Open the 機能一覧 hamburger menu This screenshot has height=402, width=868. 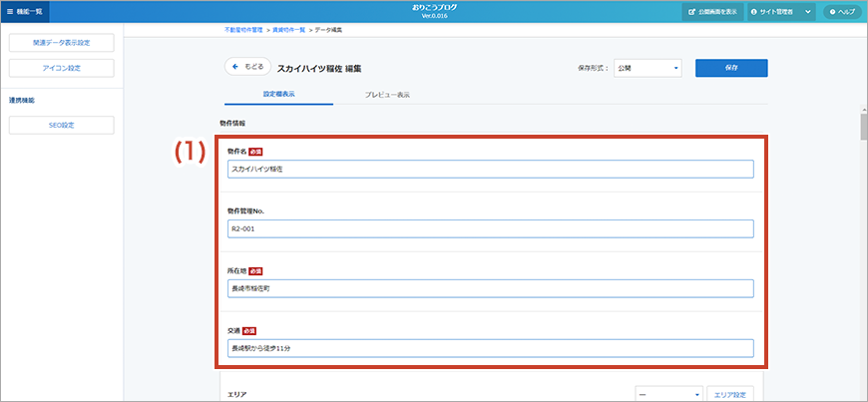pyautogui.click(x=24, y=11)
